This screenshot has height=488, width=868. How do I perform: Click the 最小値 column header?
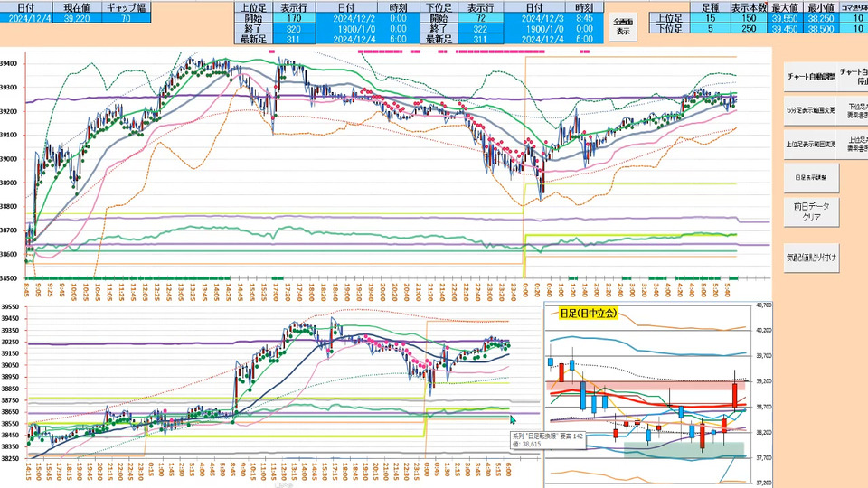[821, 8]
